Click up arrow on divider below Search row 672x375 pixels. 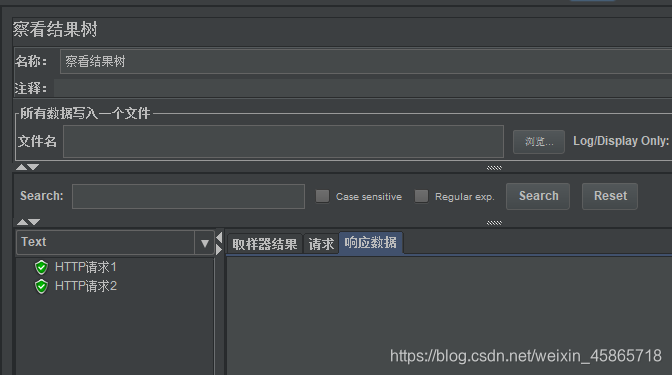pyautogui.click(x=22, y=222)
